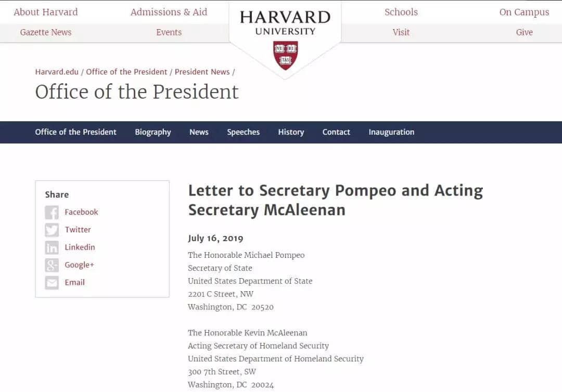Open the Contact tab in navigation bar
Screen dimensions: 562x392
tap(336, 132)
